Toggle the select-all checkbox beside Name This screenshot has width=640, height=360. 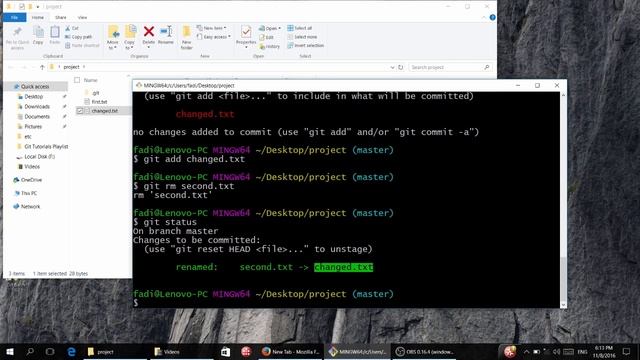pos(77,80)
